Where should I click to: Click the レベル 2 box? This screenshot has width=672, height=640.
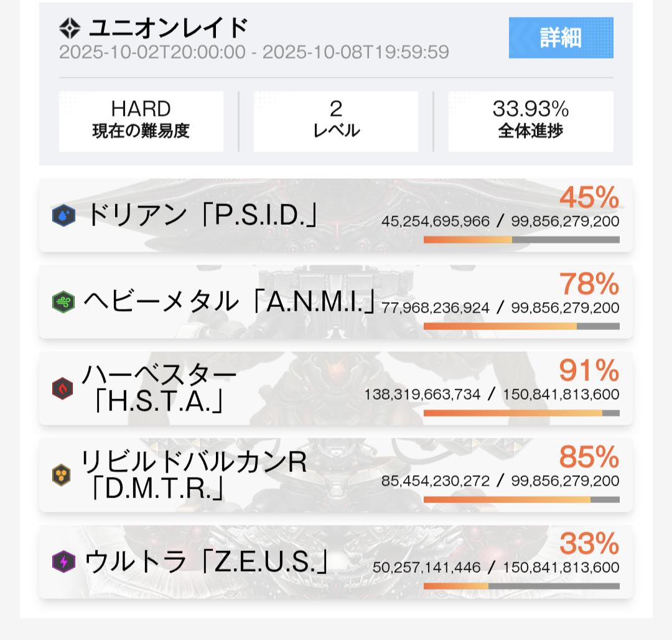tap(336, 121)
